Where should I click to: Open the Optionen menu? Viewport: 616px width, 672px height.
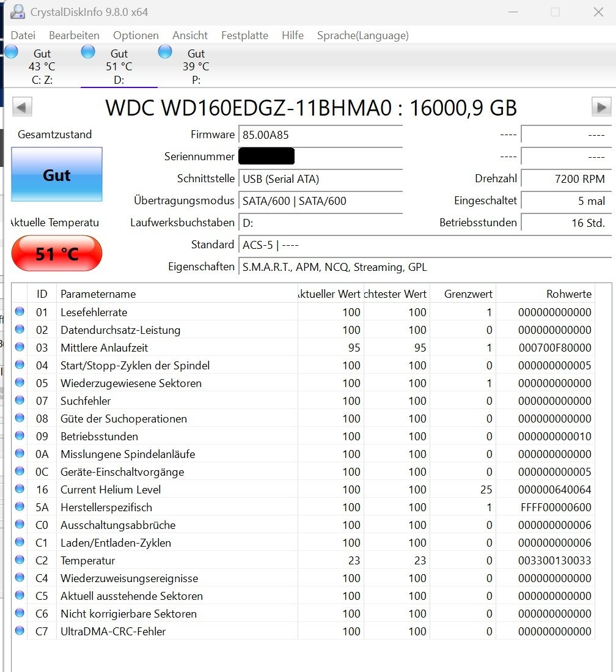[136, 35]
